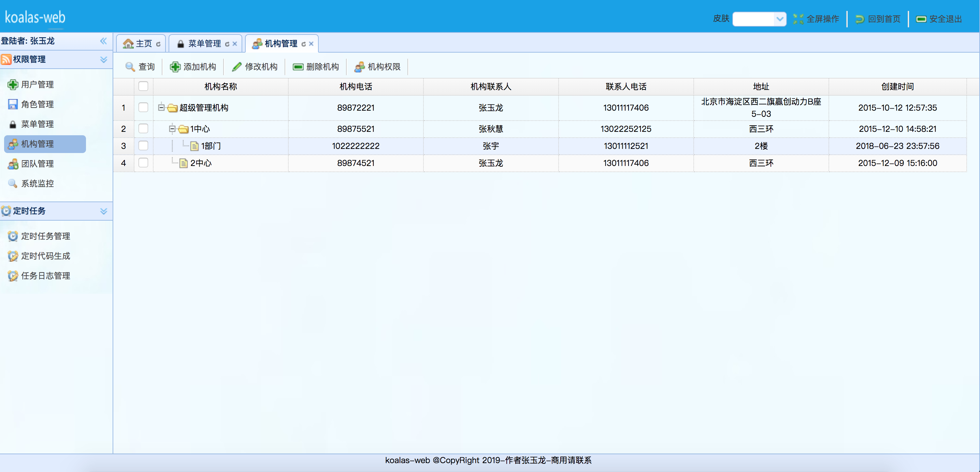Viewport: 980px width, 472px height.
Task: Click the address cell 2楼
Action: [x=761, y=146]
